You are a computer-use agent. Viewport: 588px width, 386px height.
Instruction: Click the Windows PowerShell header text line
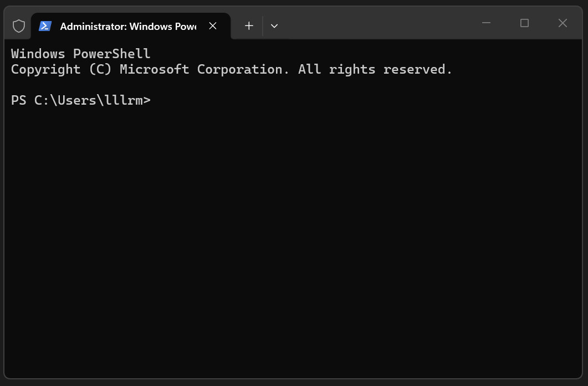tap(80, 54)
